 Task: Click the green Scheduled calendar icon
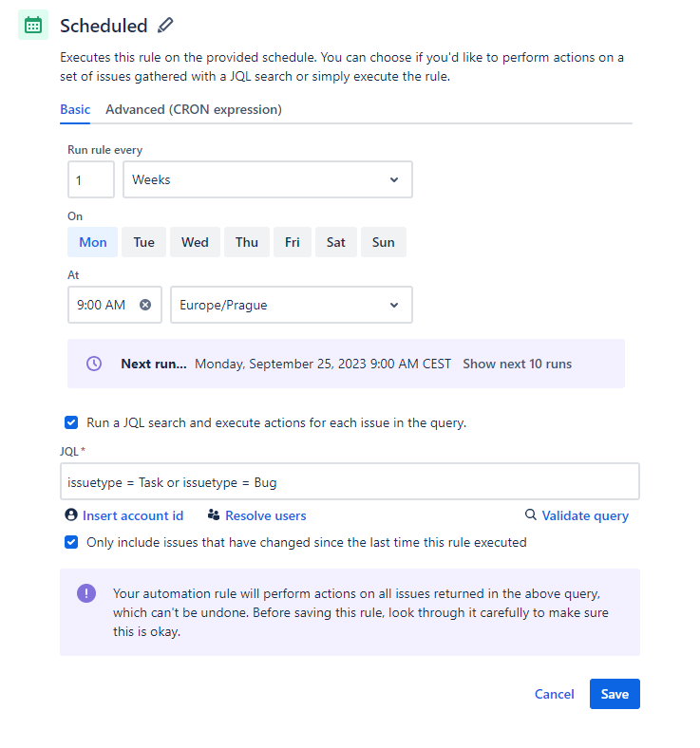(33, 25)
